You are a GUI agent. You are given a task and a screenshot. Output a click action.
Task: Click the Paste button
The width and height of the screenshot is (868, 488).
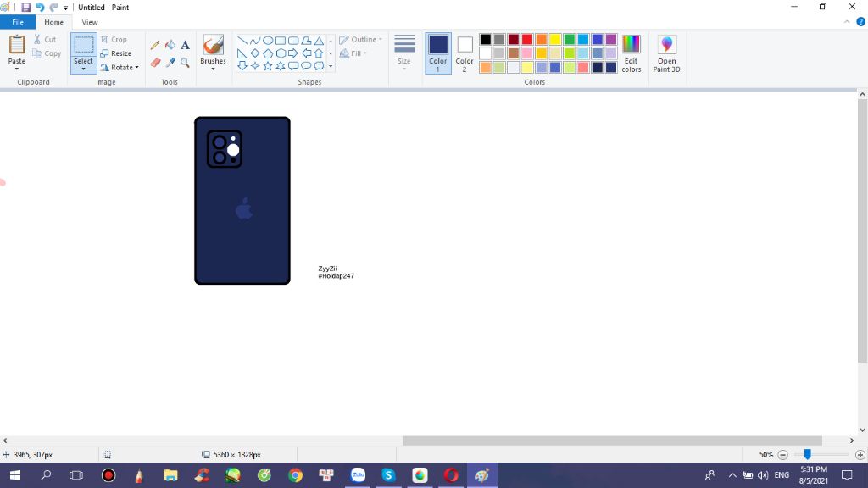[17, 48]
